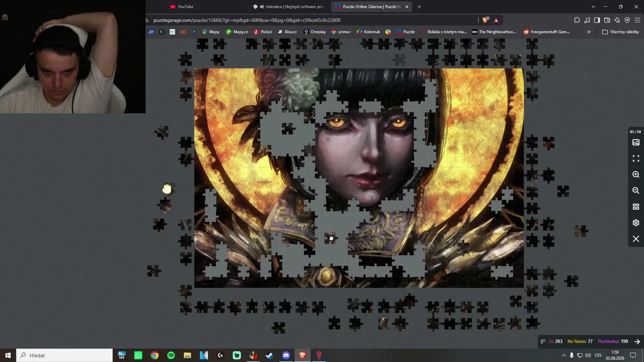Show hidden system tray icons
The height and width of the screenshot is (362, 644).
(x=563, y=355)
